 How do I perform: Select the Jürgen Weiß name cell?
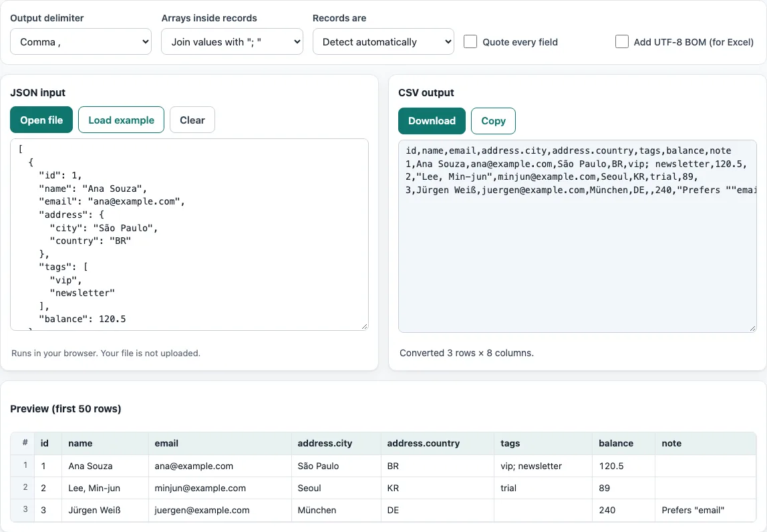pos(105,510)
